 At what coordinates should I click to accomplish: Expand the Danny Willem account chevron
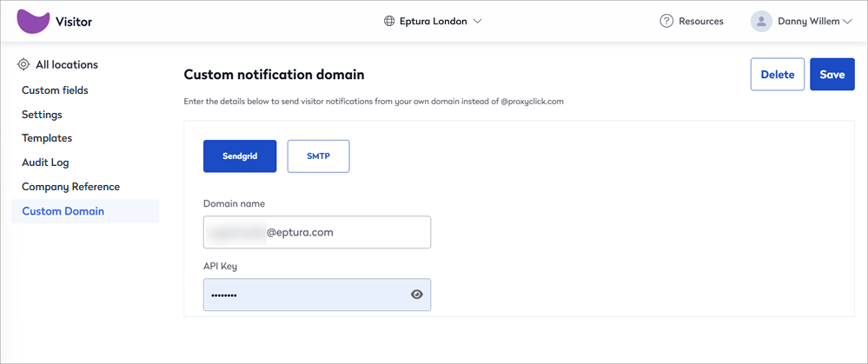click(847, 22)
